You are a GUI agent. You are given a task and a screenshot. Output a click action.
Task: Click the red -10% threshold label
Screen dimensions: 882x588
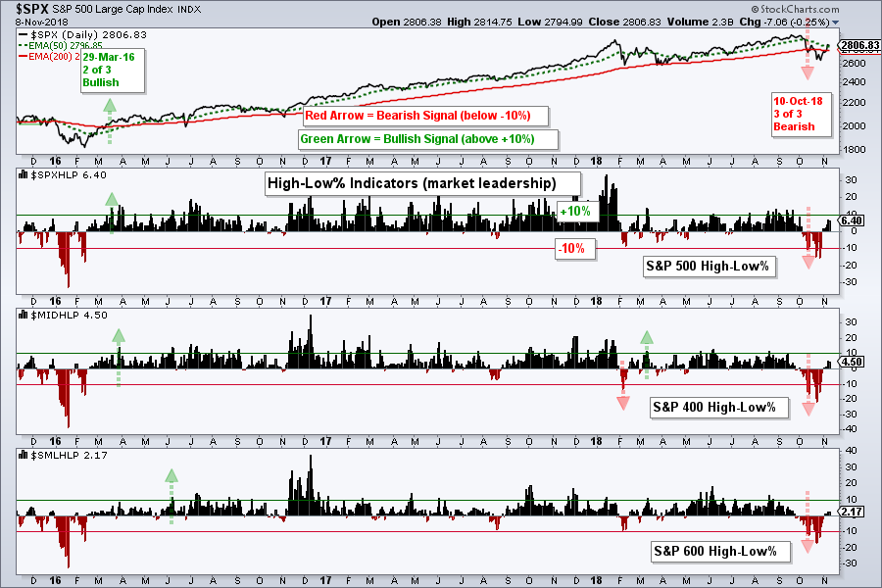point(573,248)
